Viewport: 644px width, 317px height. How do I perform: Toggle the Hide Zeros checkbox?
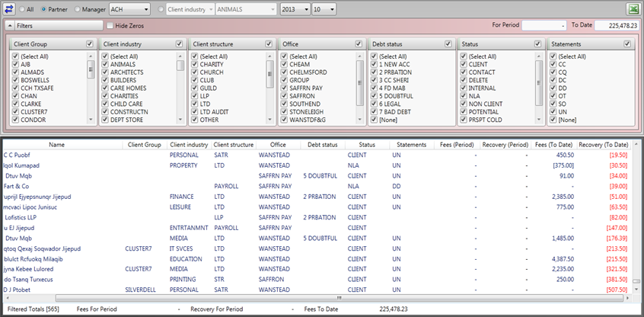coord(110,25)
